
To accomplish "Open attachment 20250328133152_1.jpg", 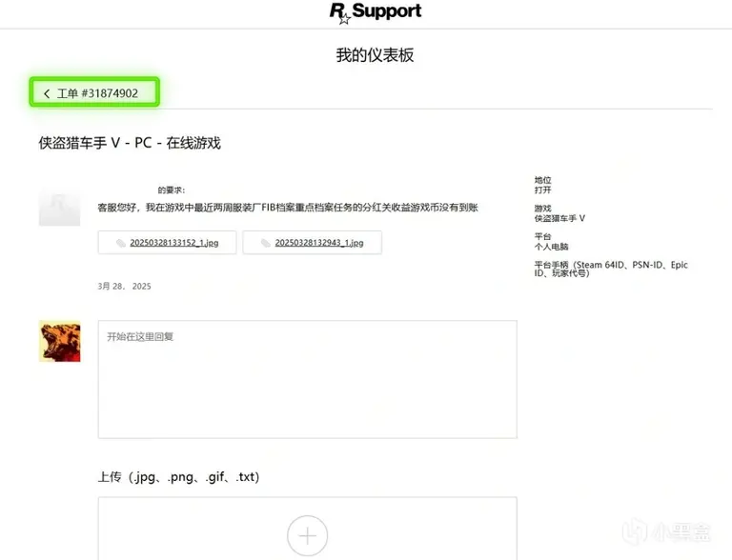I will point(174,243).
